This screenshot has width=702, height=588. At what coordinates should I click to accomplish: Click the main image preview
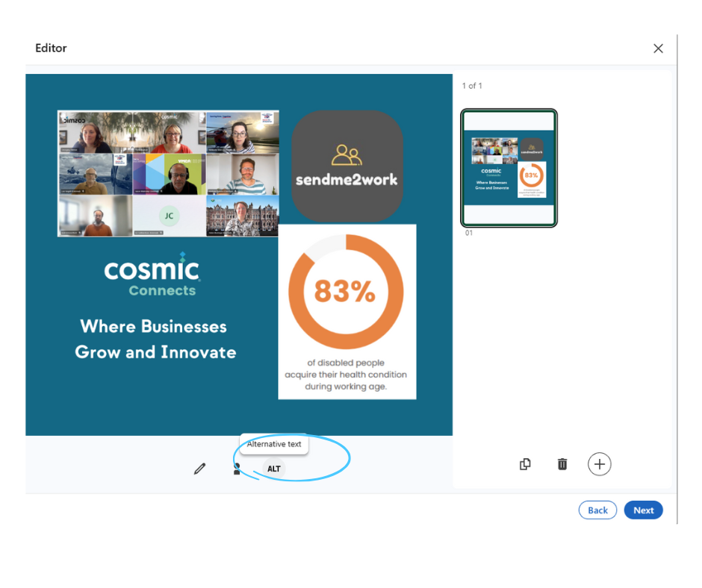239,254
